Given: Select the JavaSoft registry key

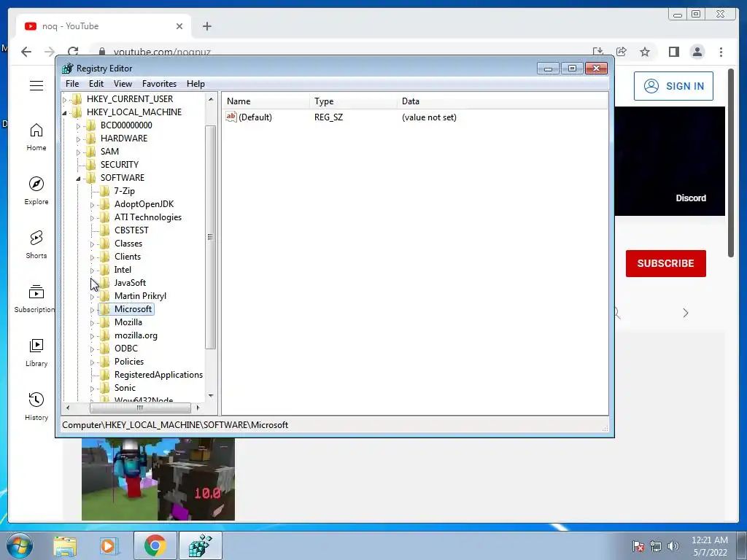Looking at the screenshot, I should click(130, 283).
